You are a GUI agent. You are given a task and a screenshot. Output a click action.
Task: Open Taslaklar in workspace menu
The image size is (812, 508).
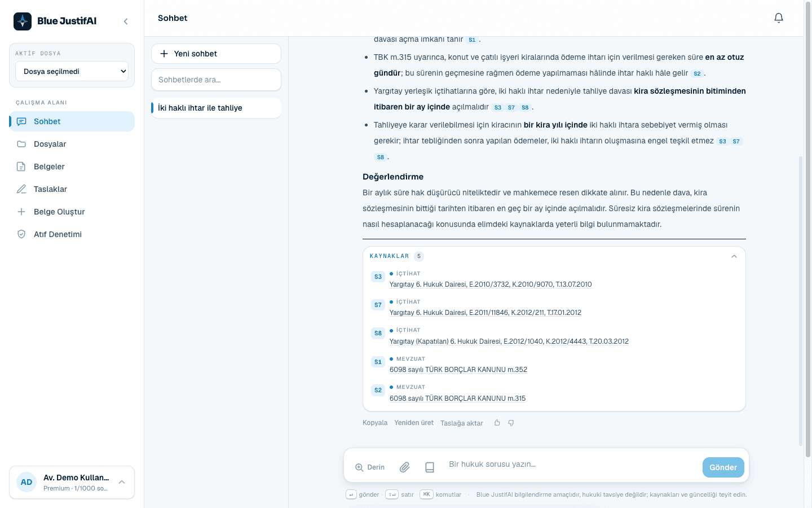tap(72, 189)
